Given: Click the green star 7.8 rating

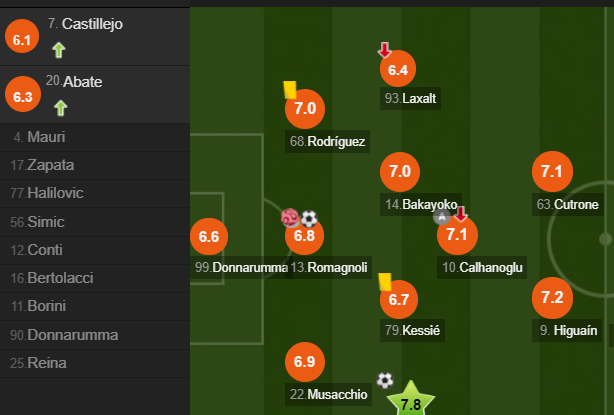Looking at the screenshot, I should click(410, 399).
